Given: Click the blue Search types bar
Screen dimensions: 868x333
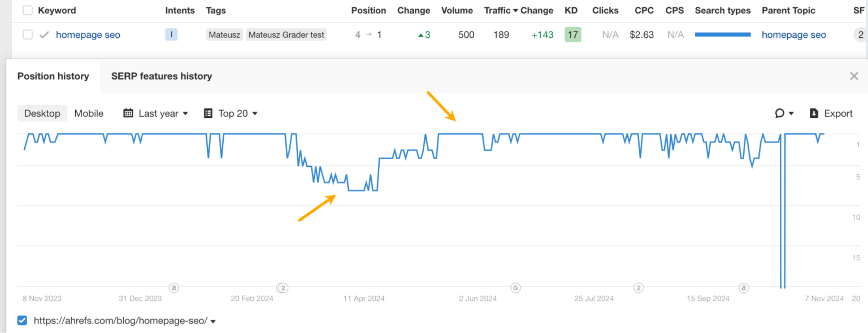Looking at the screenshot, I should [x=723, y=34].
